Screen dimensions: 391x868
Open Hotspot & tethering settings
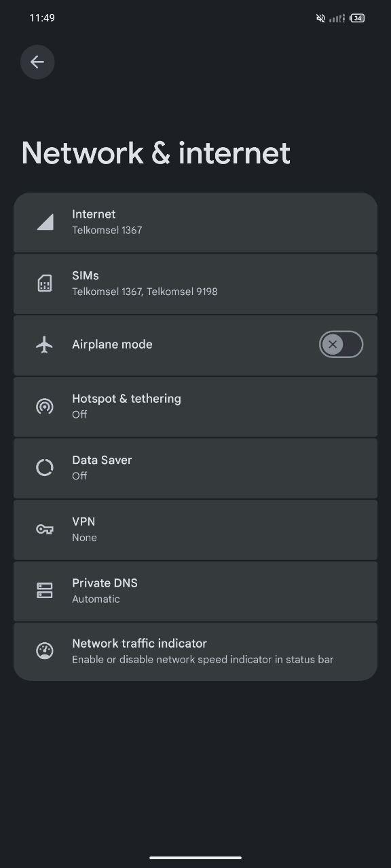pos(195,406)
